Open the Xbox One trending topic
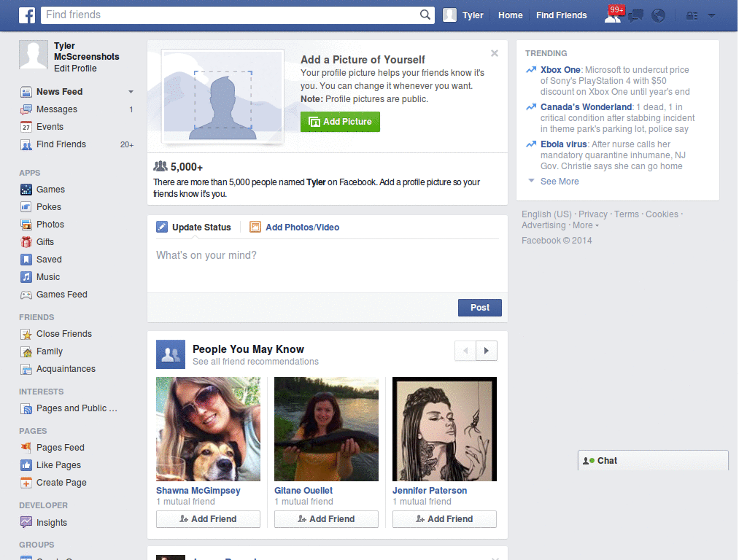The height and width of the screenshot is (560, 747). 560,70
